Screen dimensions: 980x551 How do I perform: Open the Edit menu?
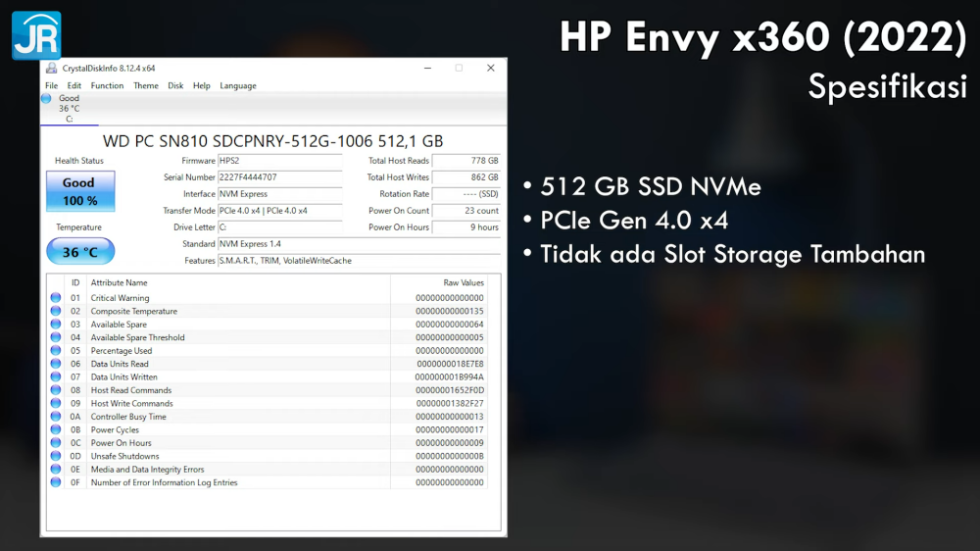[x=74, y=86]
